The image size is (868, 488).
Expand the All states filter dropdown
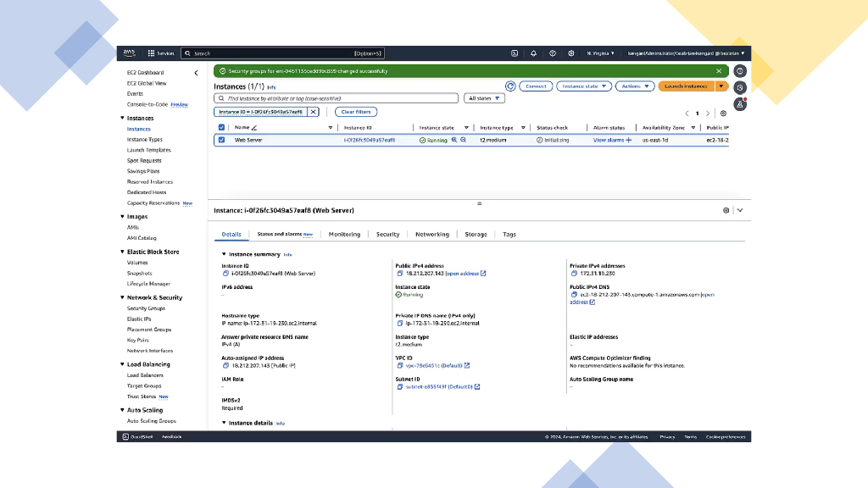pos(486,98)
